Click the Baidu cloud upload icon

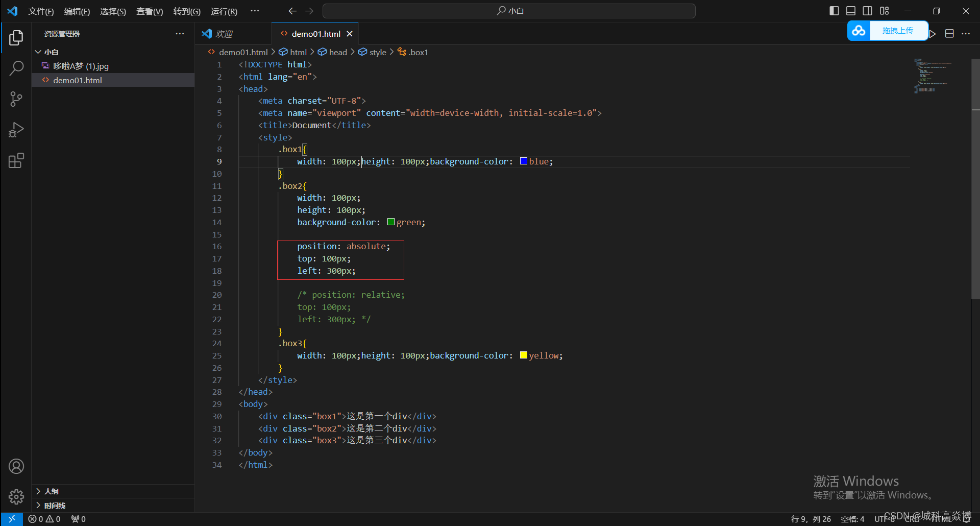(x=859, y=31)
